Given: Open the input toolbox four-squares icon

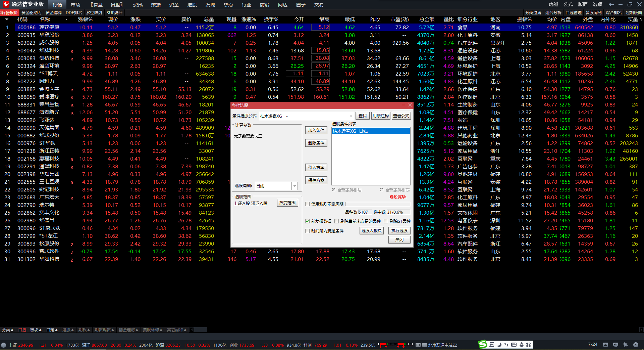Looking at the screenshot, I should click(x=529, y=345).
